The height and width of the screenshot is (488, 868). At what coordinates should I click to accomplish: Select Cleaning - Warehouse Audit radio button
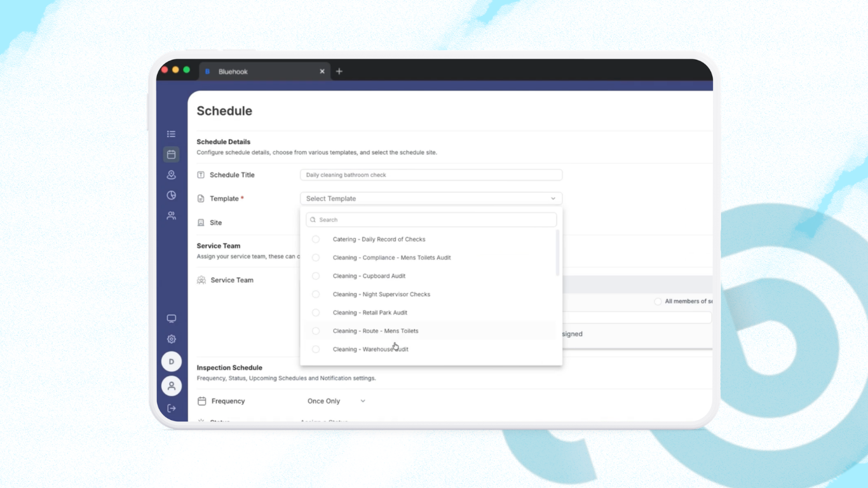point(316,349)
